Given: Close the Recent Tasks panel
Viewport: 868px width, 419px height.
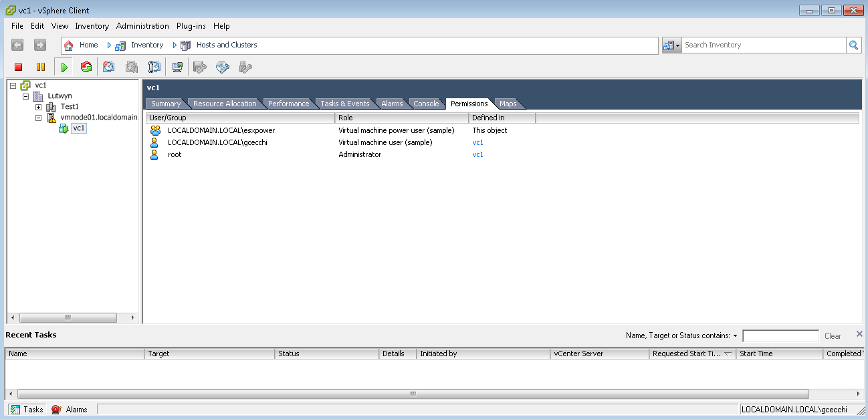Looking at the screenshot, I should coord(859,334).
